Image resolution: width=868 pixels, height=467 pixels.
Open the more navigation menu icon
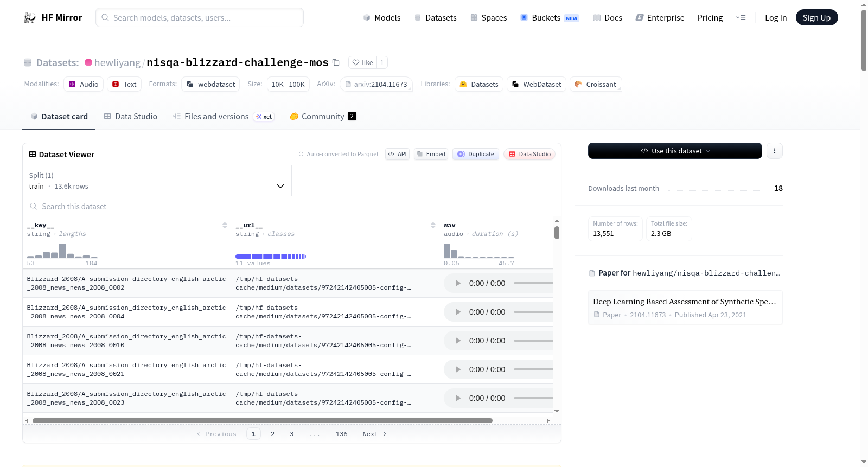point(741,17)
